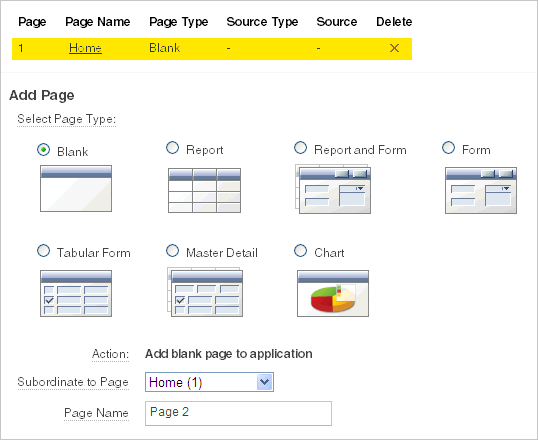Delete Home page using the X icon

(x=394, y=48)
